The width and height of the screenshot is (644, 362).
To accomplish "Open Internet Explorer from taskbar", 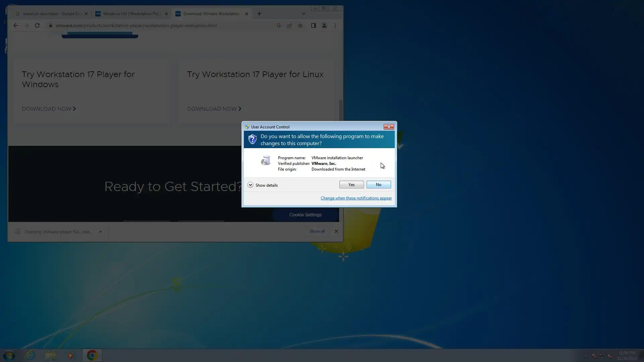I will point(30,355).
